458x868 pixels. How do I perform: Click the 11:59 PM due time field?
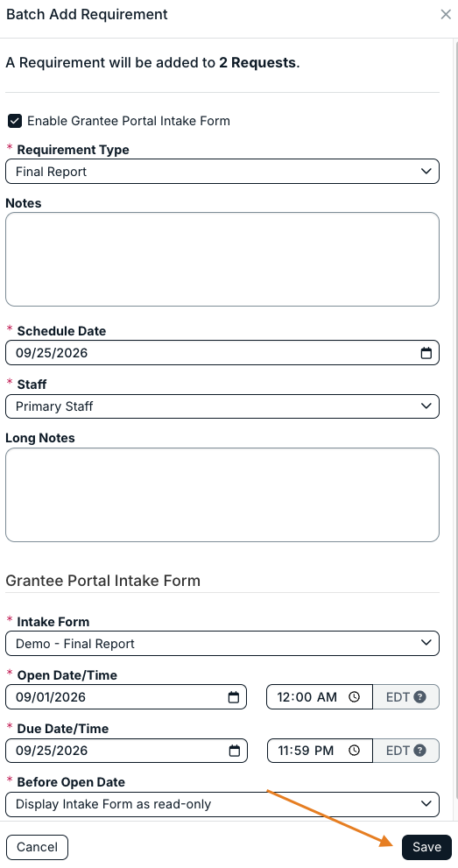tap(320, 751)
